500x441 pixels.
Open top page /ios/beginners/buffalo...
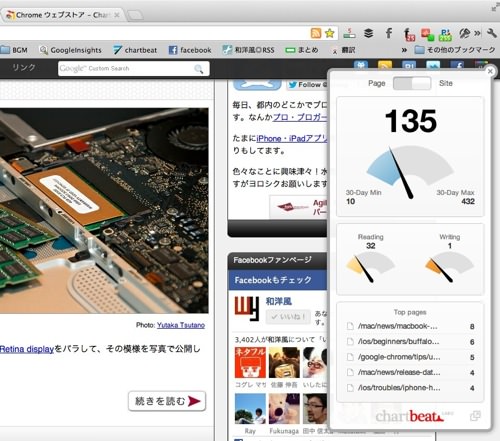(x=410, y=342)
